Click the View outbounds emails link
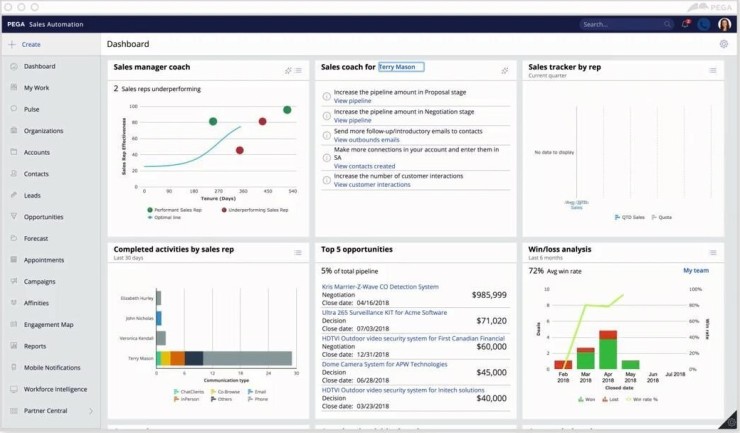The width and height of the screenshot is (740, 433). click(366, 140)
